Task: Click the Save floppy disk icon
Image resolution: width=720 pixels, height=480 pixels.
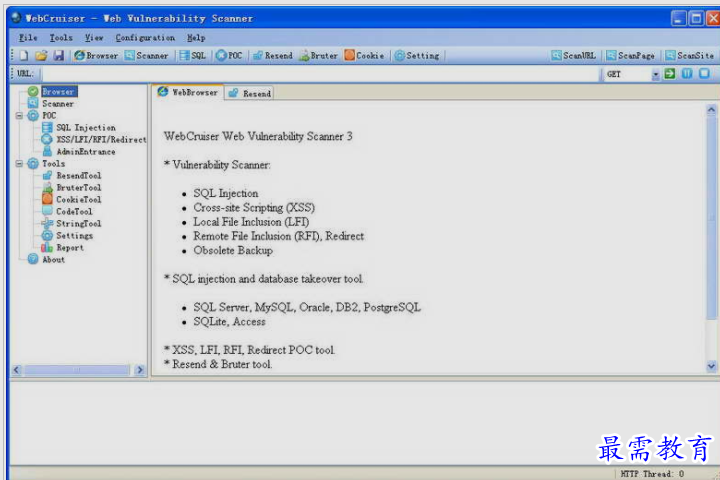Action: (x=59, y=56)
